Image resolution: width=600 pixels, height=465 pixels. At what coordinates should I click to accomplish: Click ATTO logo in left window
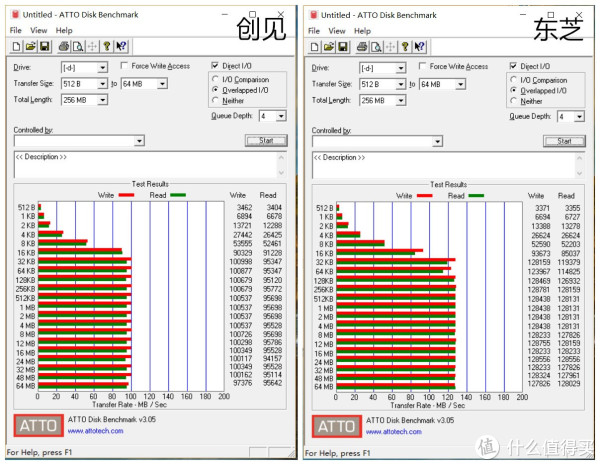39,425
